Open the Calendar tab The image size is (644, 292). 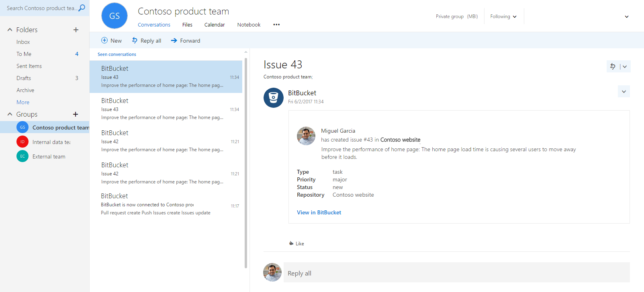coord(215,25)
